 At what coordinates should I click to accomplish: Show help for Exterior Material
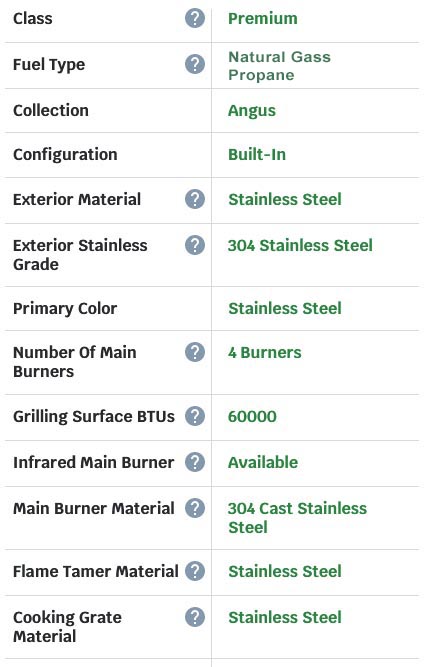coord(195,200)
